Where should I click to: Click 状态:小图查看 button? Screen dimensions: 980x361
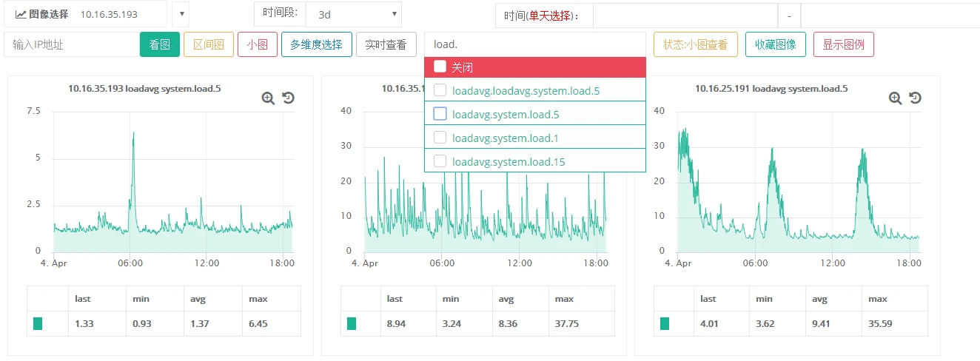tap(696, 44)
